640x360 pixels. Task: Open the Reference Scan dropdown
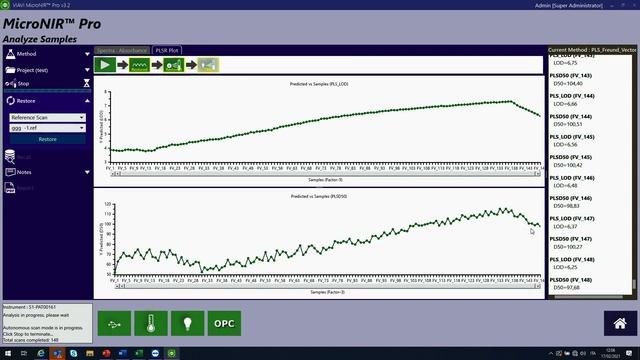(47, 118)
